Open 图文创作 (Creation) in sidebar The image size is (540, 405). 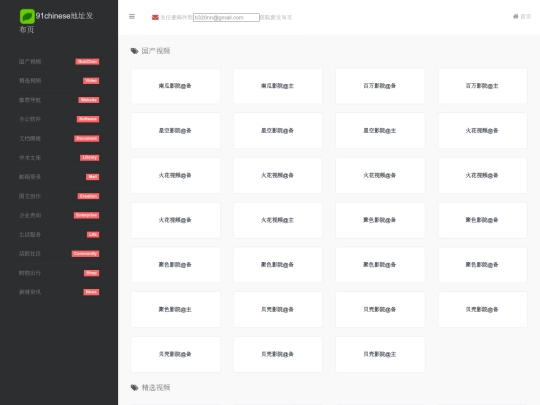pos(59,196)
